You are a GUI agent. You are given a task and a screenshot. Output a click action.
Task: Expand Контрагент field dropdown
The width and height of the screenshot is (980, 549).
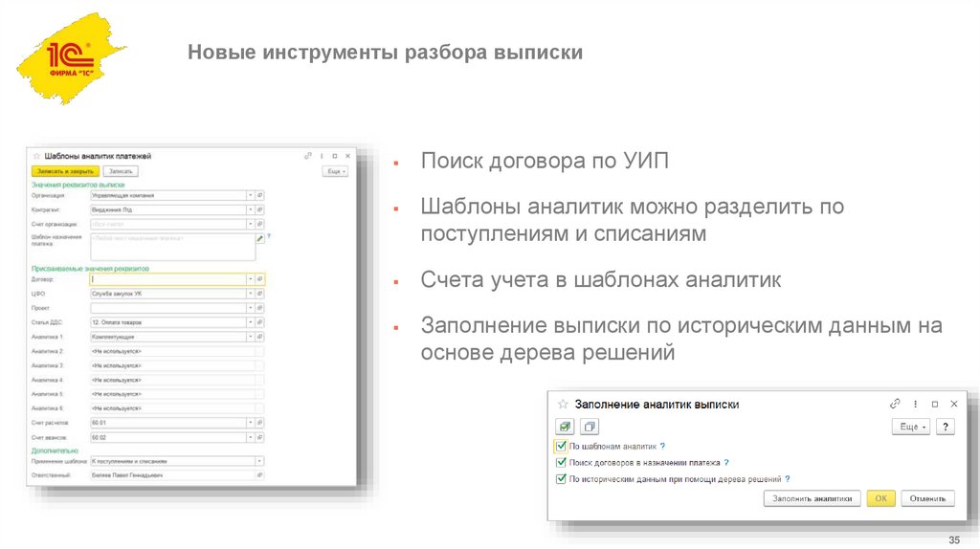click(x=250, y=209)
